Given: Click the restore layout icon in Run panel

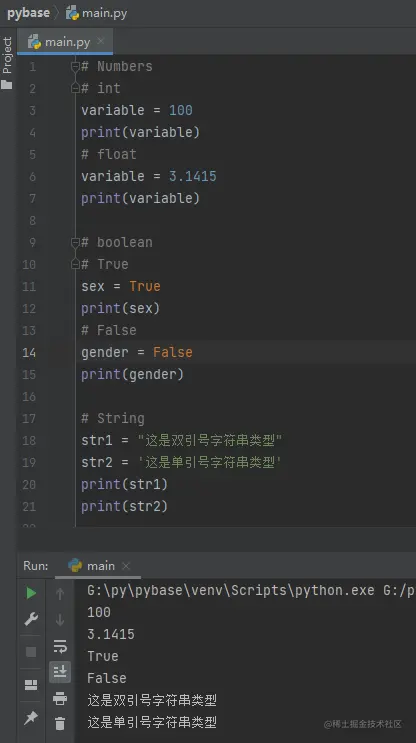Looking at the screenshot, I should [x=31, y=685].
